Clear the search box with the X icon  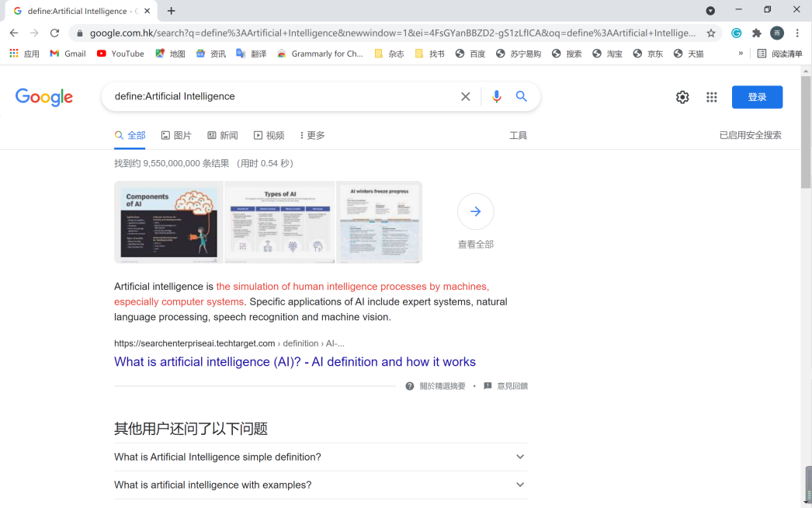[466, 96]
